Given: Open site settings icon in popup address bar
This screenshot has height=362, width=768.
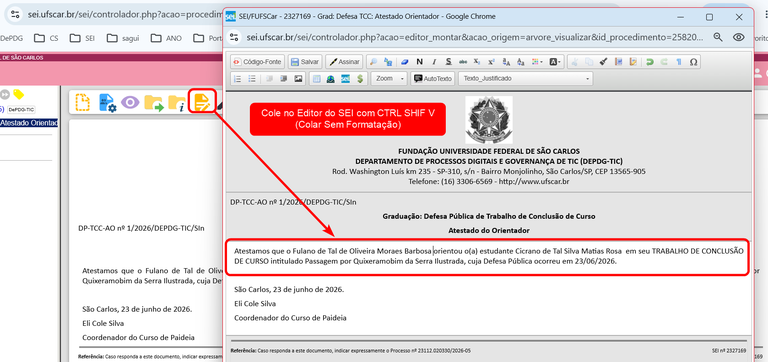Looking at the screenshot, I should click(x=235, y=37).
